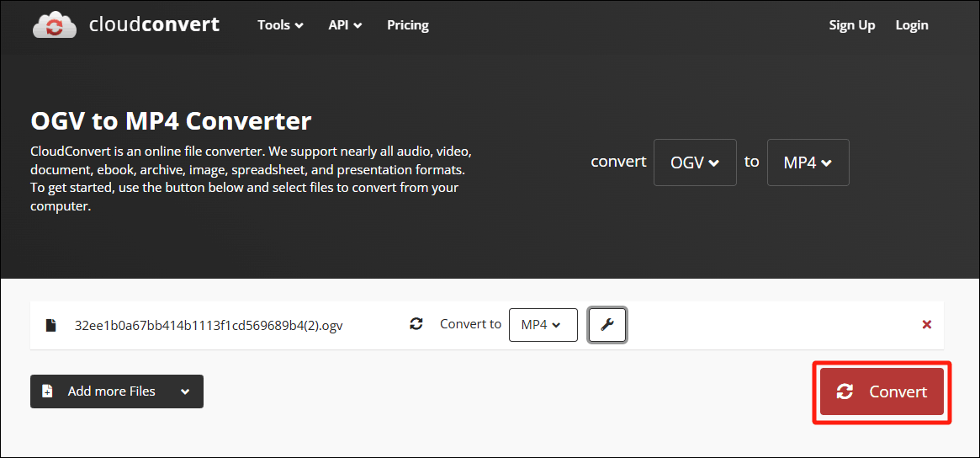The image size is (980, 458).
Task: Click the Sign Up link
Action: pos(852,25)
